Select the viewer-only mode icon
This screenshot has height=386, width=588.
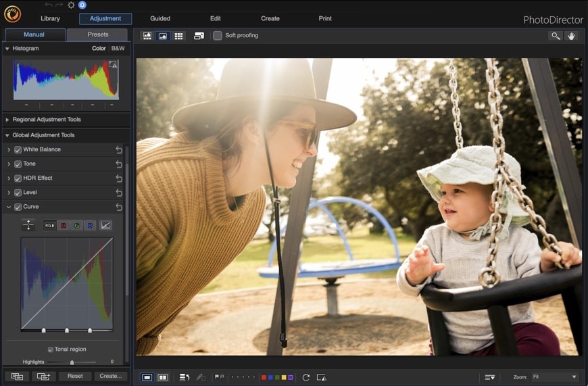click(163, 36)
